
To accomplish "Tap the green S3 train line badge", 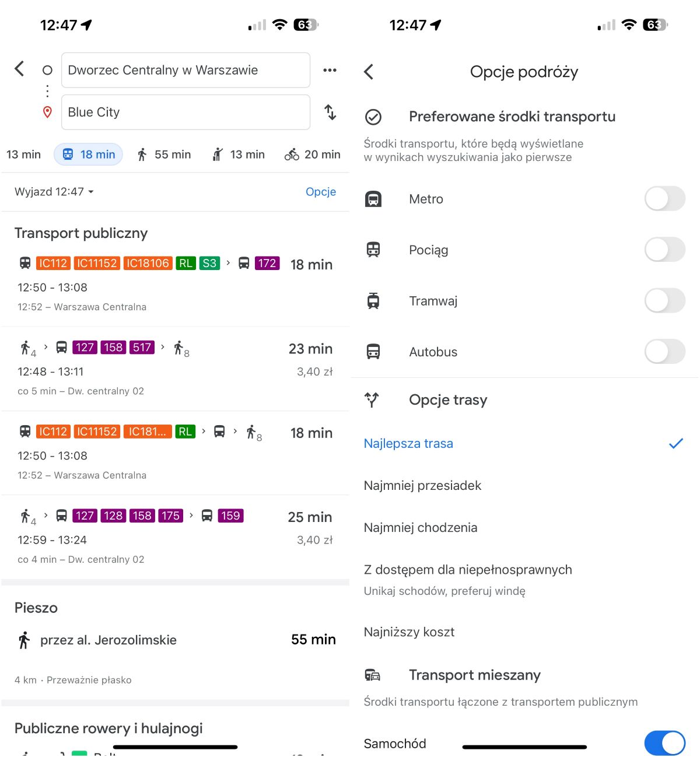I will click(x=209, y=263).
